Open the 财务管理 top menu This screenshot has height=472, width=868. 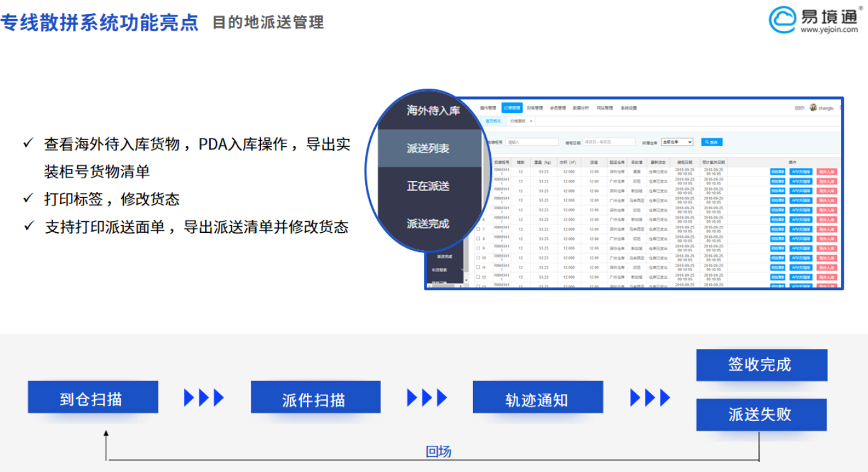coord(535,108)
